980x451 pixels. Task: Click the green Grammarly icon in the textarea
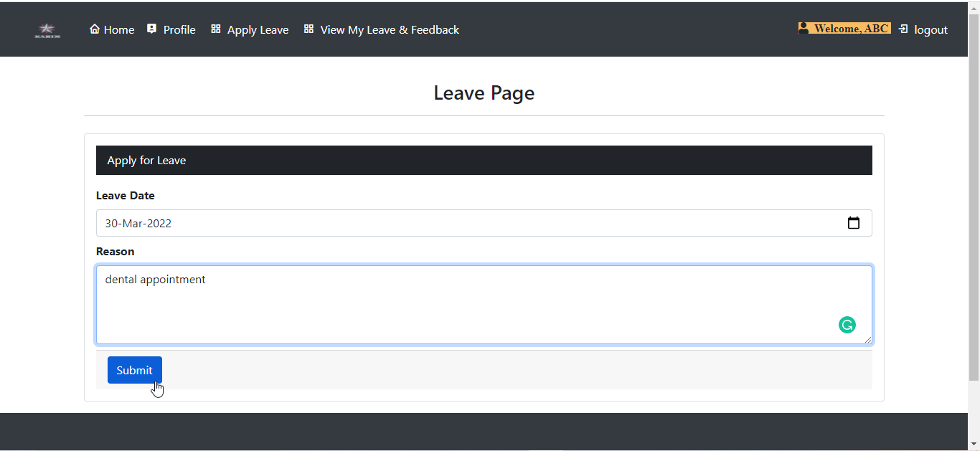click(847, 324)
